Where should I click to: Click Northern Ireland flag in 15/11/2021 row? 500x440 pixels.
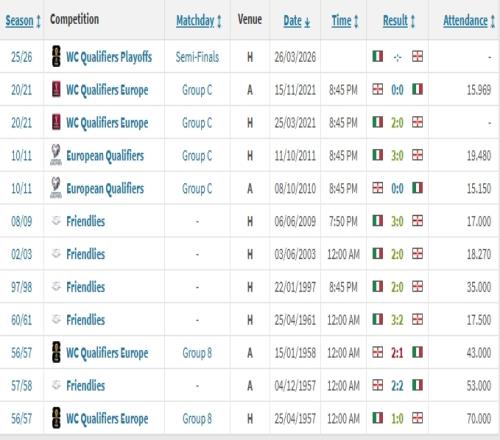377,89
